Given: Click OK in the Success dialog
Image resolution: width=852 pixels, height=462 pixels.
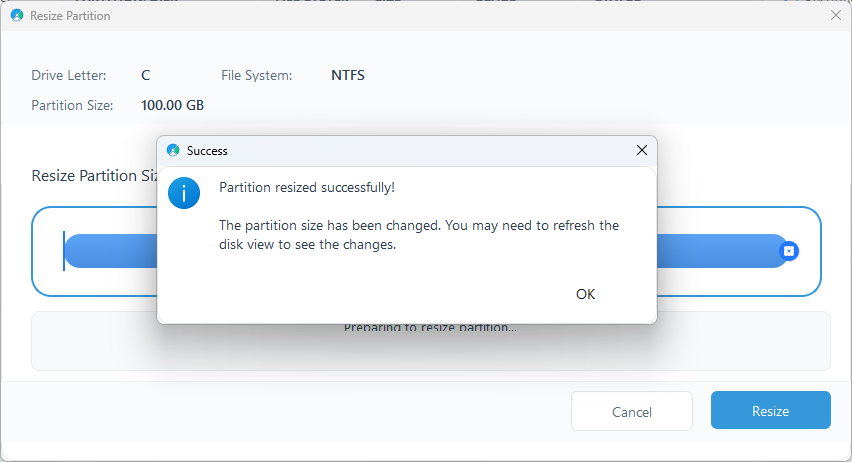Looking at the screenshot, I should pos(585,294).
